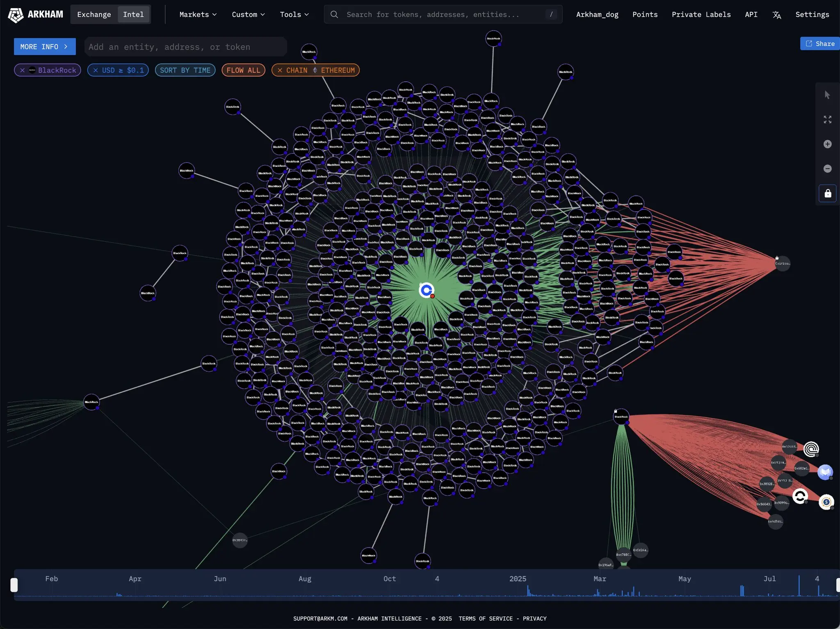Select the 0xd78EC... address node
The image size is (840, 629).
pos(623,555)
